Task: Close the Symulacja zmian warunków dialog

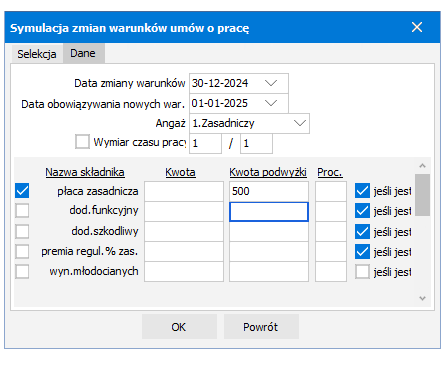Action: [417, 27]
